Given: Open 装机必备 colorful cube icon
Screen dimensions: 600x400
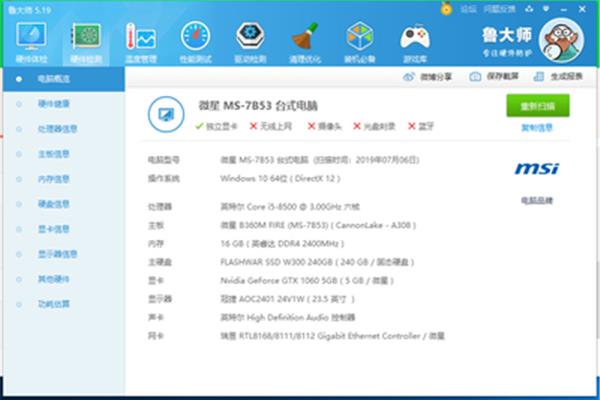Looking at the screenshot, I should pos(360,36).
